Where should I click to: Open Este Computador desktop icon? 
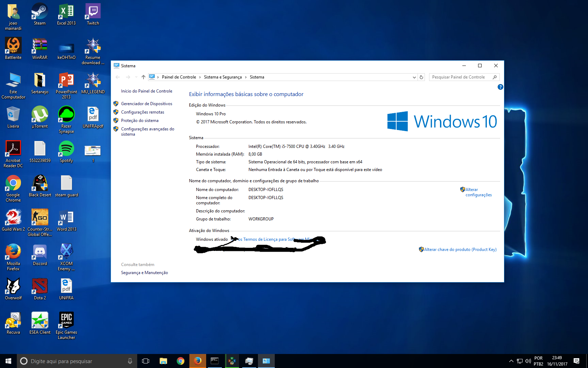pos(13,86)
